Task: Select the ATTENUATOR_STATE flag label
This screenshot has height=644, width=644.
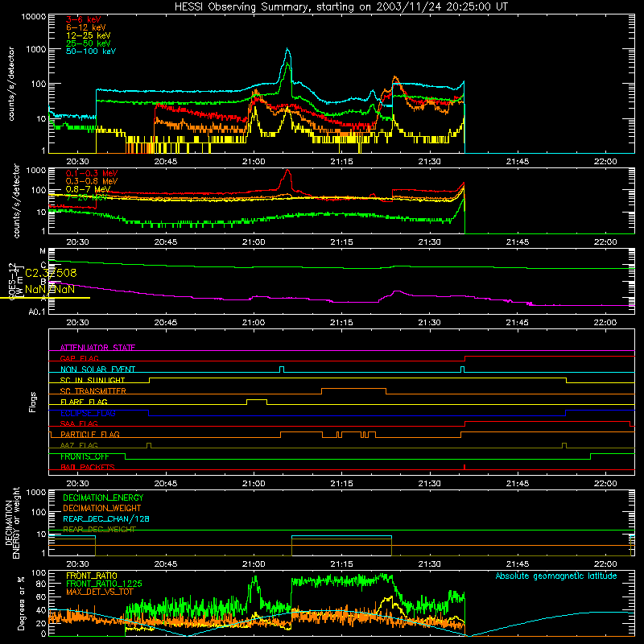Action: tap(97, 348)
